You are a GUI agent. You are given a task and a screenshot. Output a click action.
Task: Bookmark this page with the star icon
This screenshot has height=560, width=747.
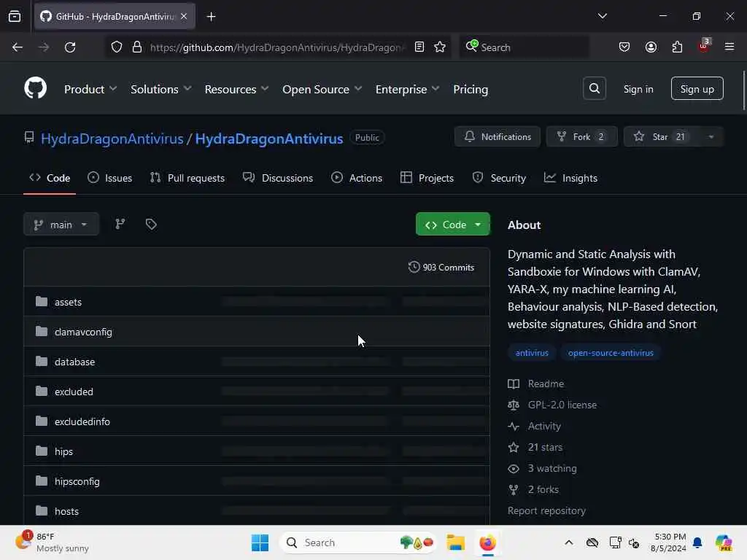[440, 47]
